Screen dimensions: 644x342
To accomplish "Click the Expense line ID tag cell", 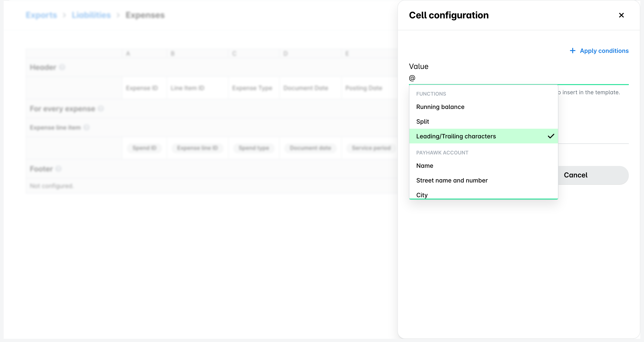I will click(197, 148).
